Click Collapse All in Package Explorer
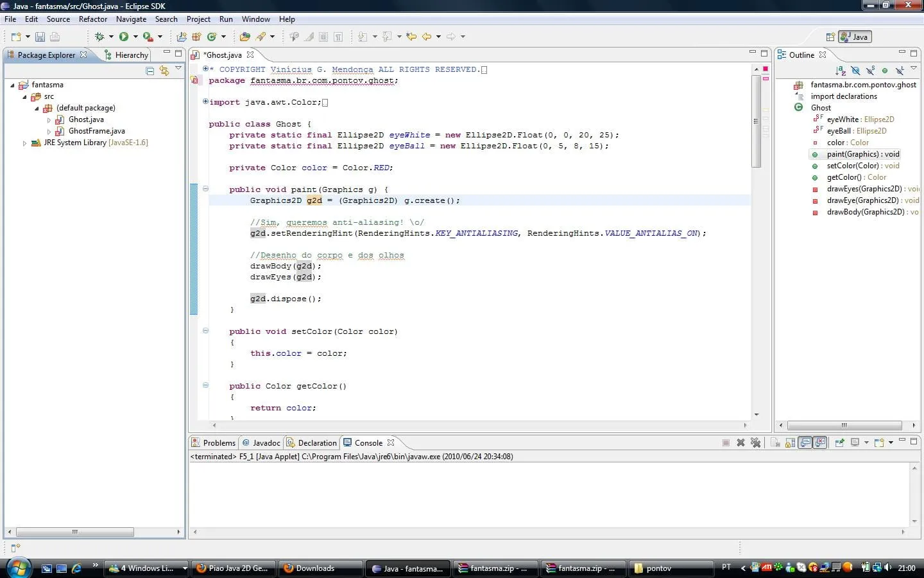Image resolution: width=924 pixels, height=578 pixels. (150, 71)
